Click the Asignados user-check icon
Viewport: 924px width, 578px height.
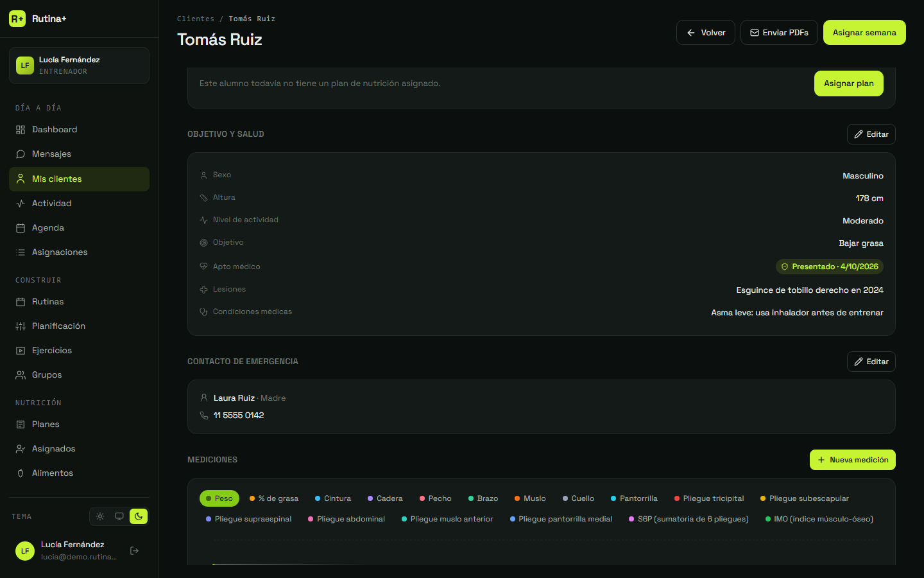click(x=21, y=449)
